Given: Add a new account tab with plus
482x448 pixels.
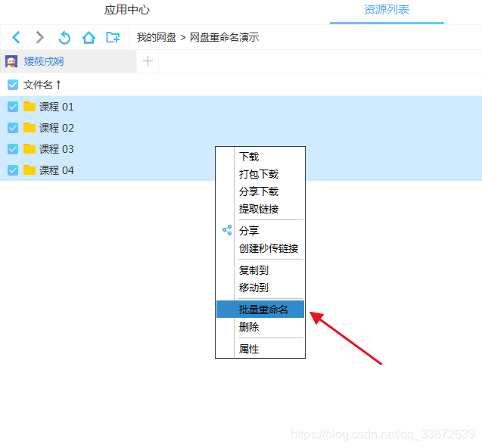Looking at the screenshot, I should [148, 61].
